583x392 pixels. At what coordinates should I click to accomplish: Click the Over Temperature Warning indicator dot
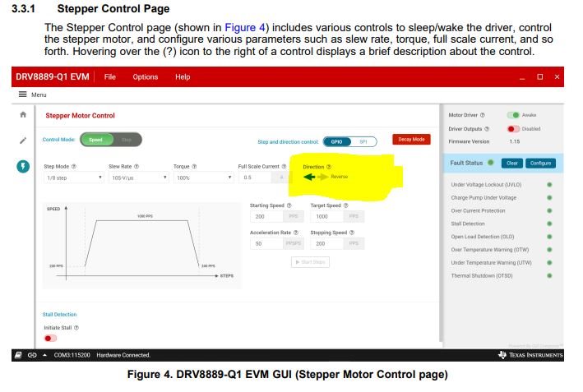pos(549,250)
